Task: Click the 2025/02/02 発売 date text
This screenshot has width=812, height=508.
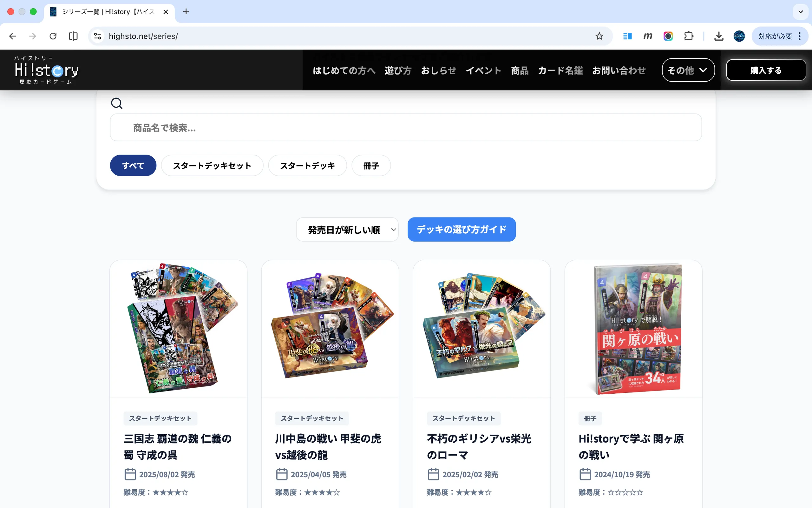Action: click(x=470, y=474)
